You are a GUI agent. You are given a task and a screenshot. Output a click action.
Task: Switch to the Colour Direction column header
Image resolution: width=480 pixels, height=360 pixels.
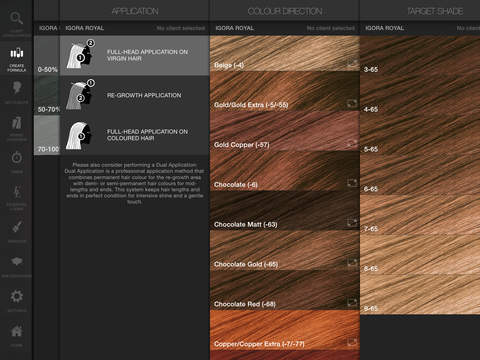point(285,11)
